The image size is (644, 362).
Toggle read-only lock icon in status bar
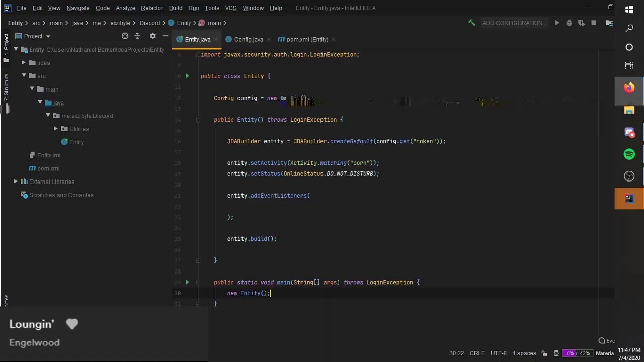pyautogui.click(x=544, y=353)
